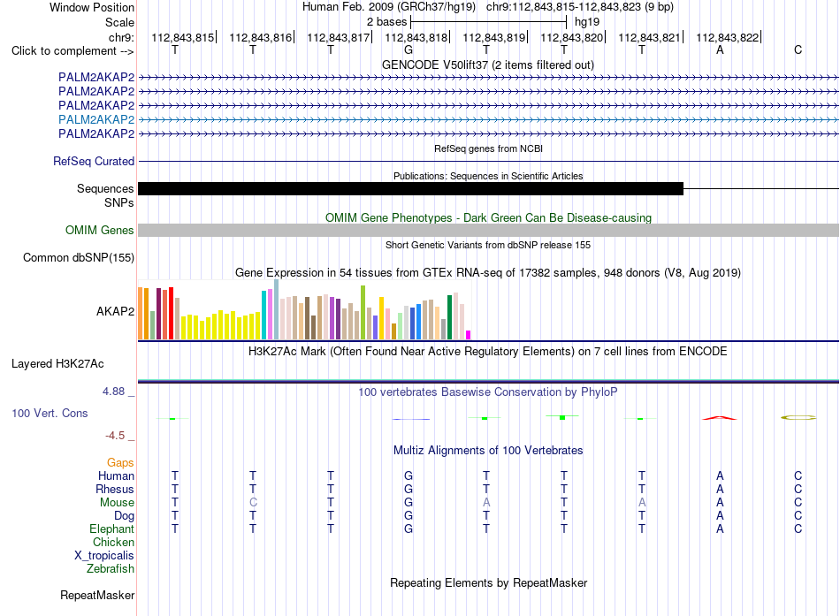Image resolution: width=840 pixels, height=616 pixels.
Task: Click the '2 bases' scale bar label
Action: (386, 22)
